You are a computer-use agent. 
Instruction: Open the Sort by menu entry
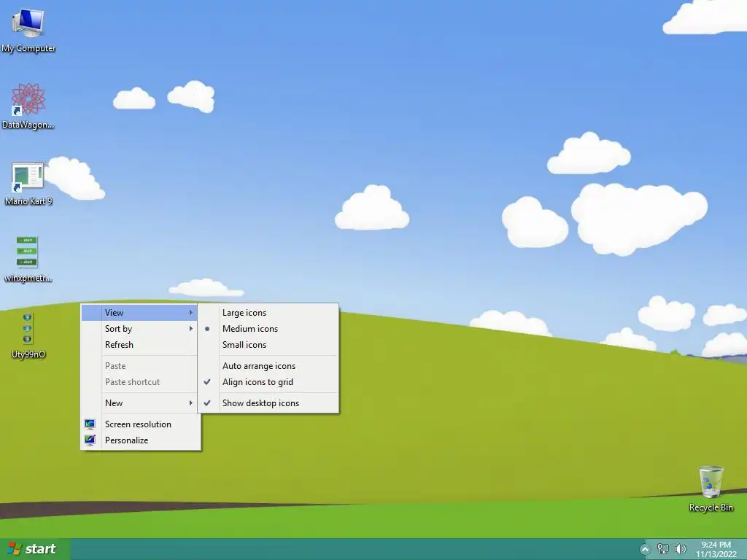pyautogui.click(x=139, y=329)
